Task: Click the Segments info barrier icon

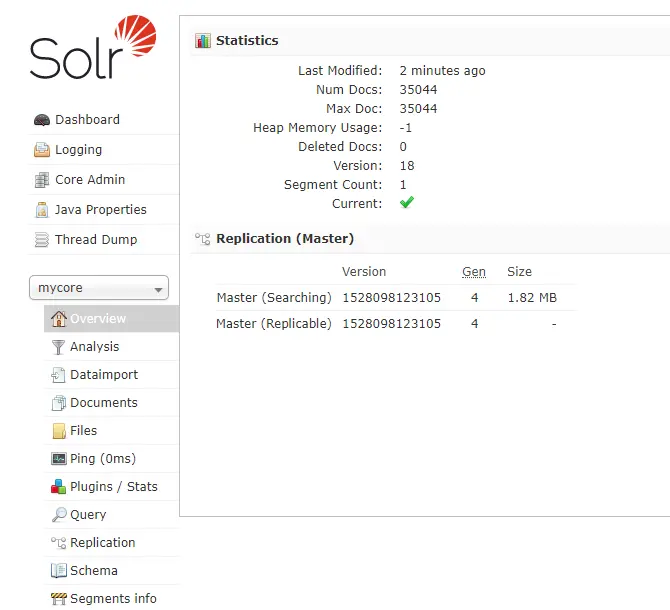Action: [x=59, y=599]
